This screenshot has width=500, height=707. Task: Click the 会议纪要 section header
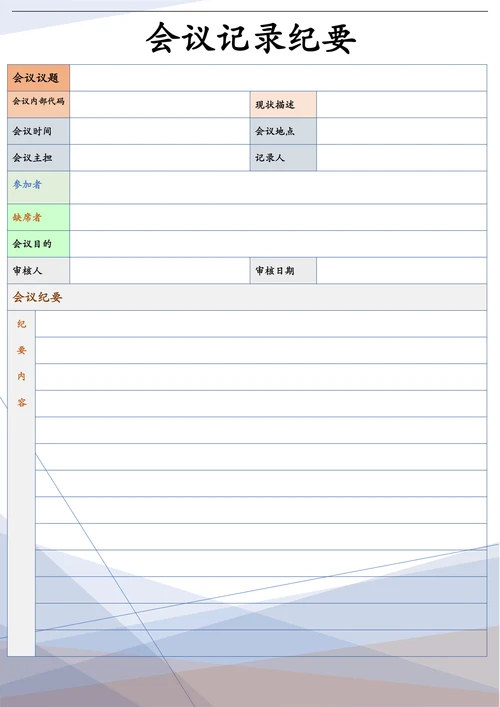(247, 297)
